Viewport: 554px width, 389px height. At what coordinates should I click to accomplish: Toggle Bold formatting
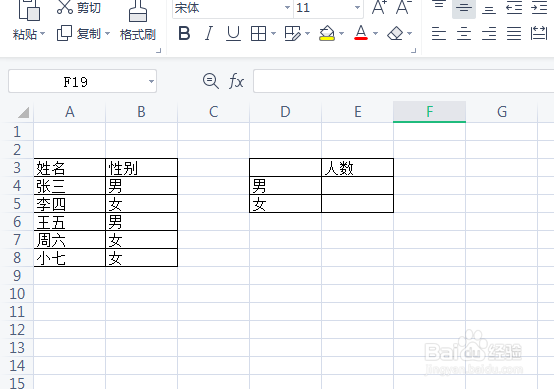click(x=184, y=34)
